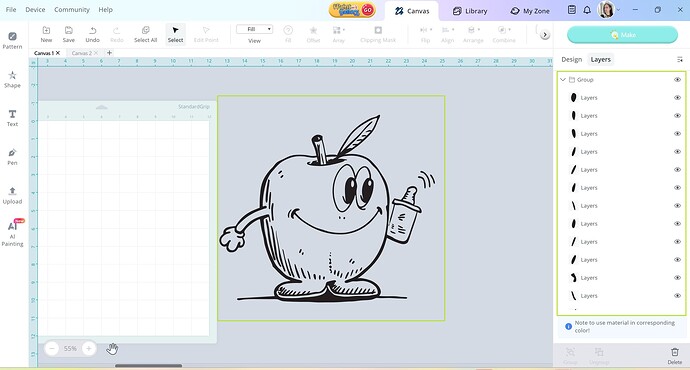Switch to the Canvas tab
The height and width of the screenshot is (370, 690).
point(412,11)
